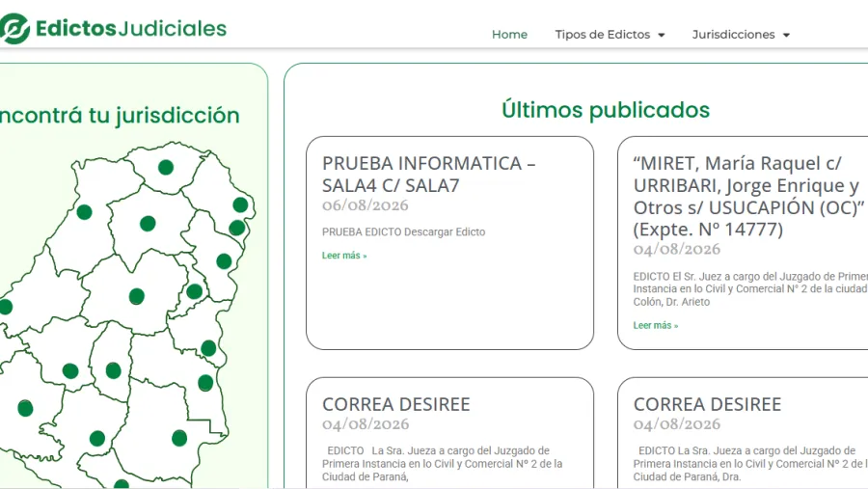The image size is (868, 489).
Task: Click the Edictos Judiciales logo icon
Action: pos(14,29)
